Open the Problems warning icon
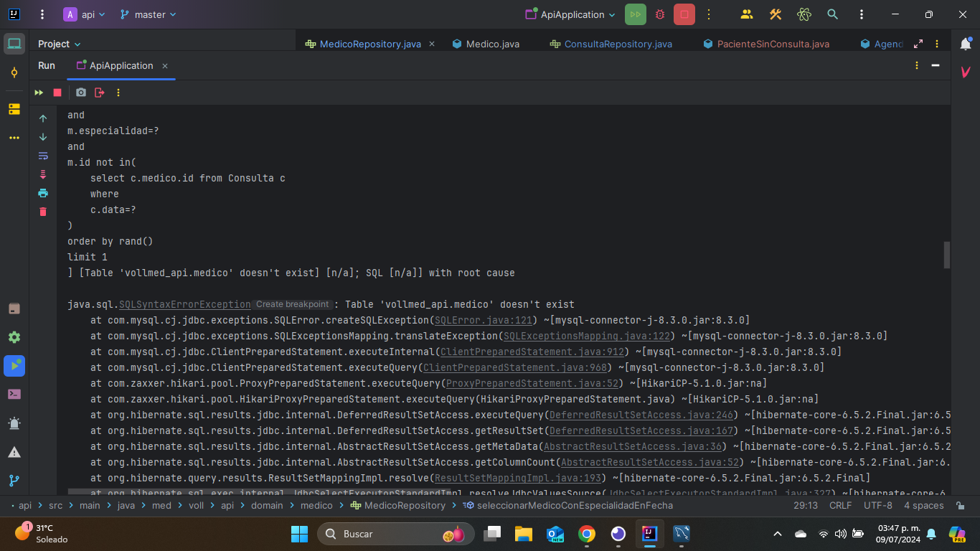The width and height of the screenshot is (980, 551). coord(14,452)
